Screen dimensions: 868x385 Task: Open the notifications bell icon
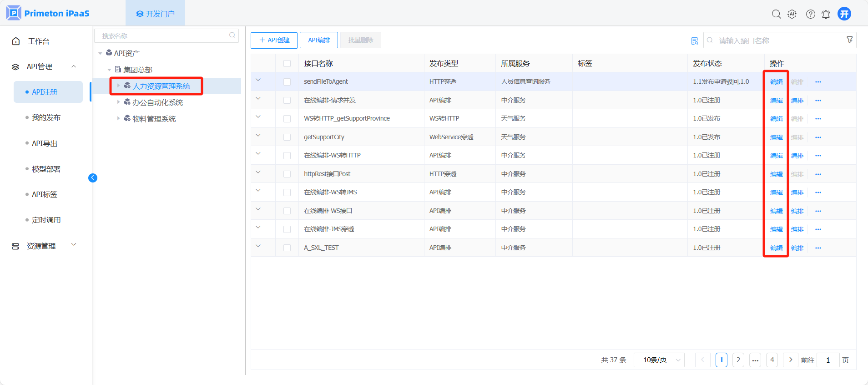(826, 14)
